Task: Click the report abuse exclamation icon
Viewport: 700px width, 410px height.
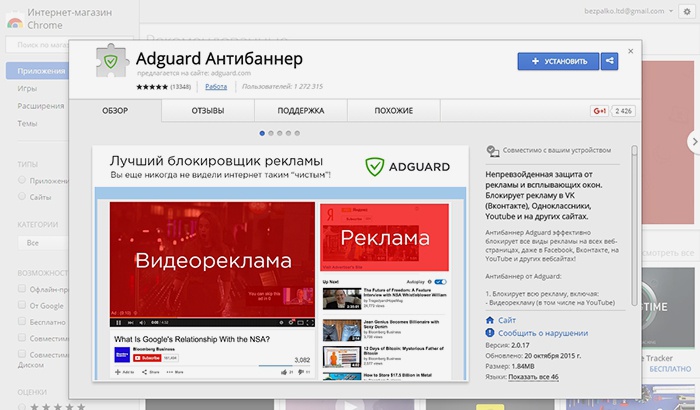Action: [490, 333]
